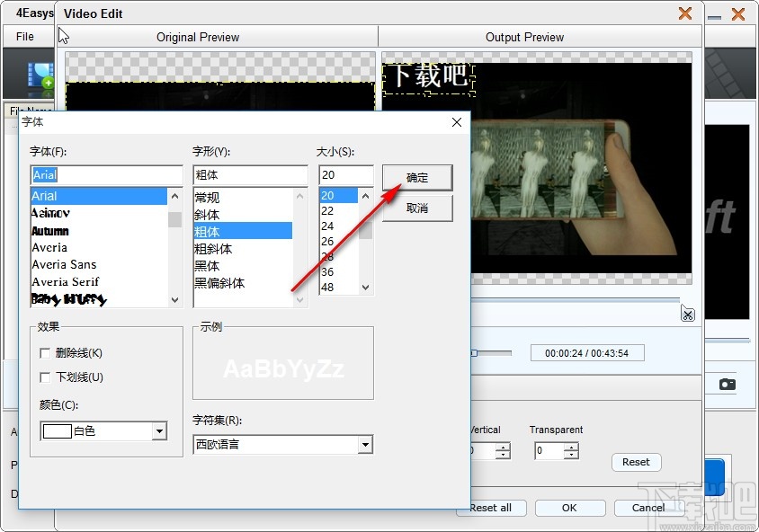Click the font size input field
The height and width of the screenshot is (532, 759).
(346, 175)
